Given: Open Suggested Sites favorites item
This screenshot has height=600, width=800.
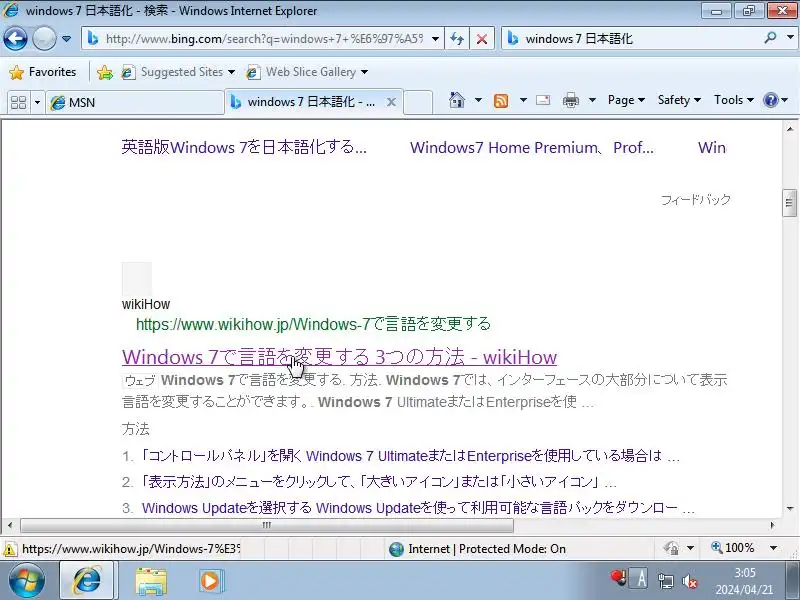Looking at the screenshot, I should pos(179,72).
